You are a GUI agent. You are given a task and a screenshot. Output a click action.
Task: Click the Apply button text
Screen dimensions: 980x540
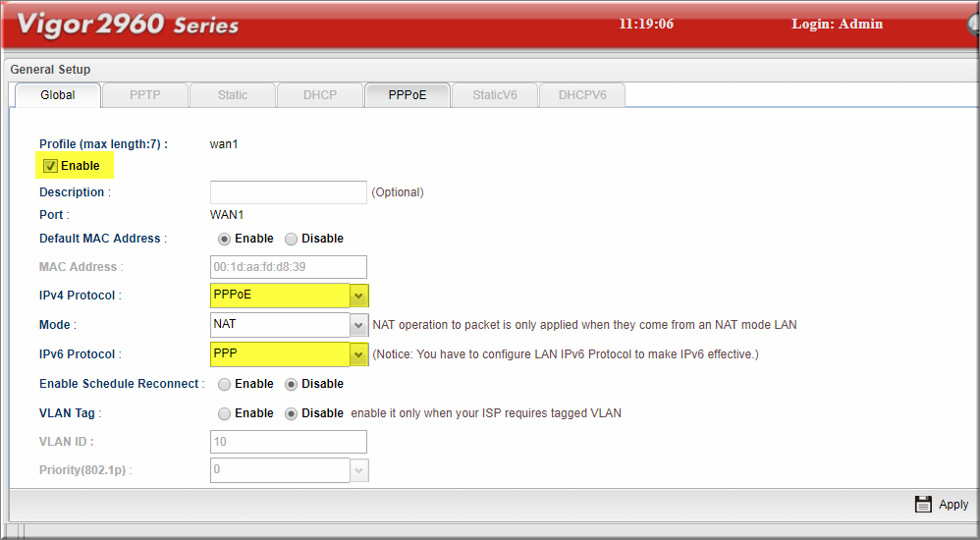pyautogui.click(x=953, y=505)
